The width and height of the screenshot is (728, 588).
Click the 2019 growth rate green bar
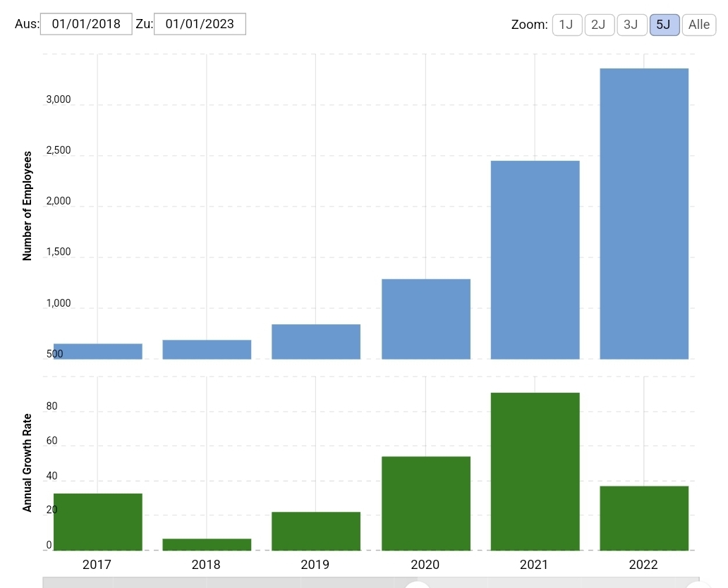(316, 532)
